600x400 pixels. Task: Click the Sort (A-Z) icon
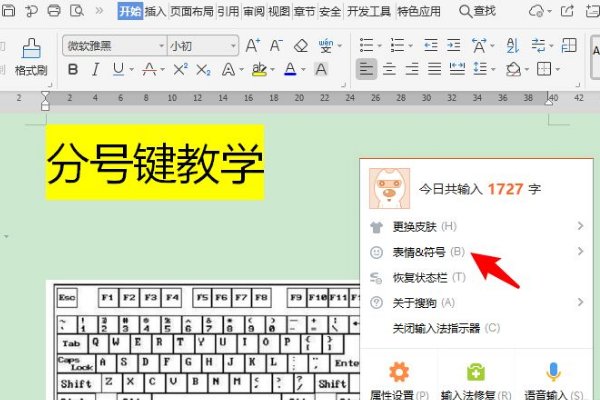pyautogui.click(x=512, y=46)
